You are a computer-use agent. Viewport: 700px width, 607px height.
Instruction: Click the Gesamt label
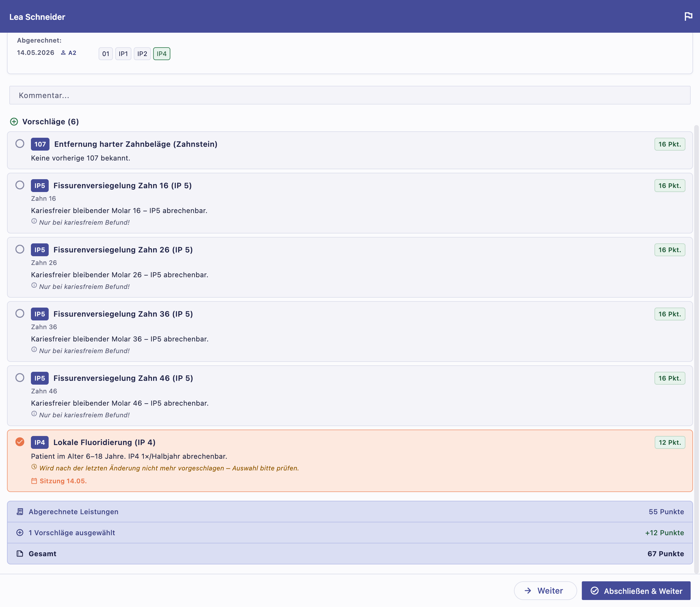[43, 554]
